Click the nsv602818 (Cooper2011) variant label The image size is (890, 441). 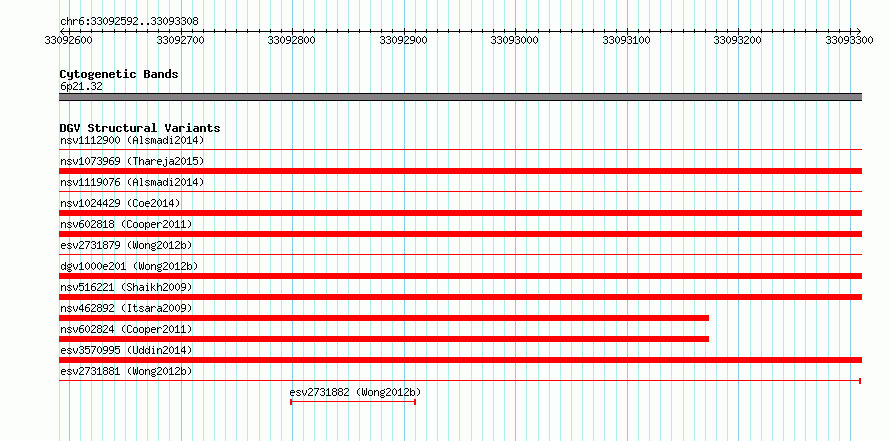126,224
